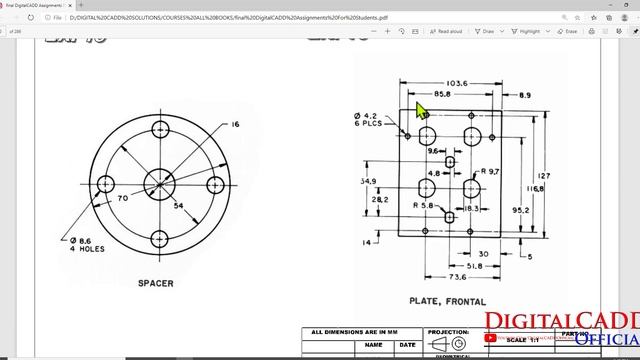Click the R 5.8 radius label
Viewport: 640px width, 360px height.
[423, 205]
